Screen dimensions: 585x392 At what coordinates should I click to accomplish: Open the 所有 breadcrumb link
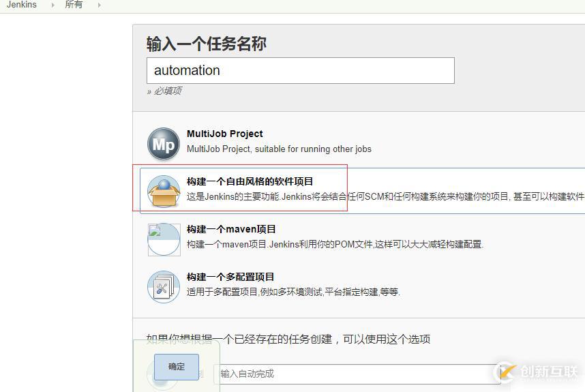pyautogui.click(x=74, y=5)
